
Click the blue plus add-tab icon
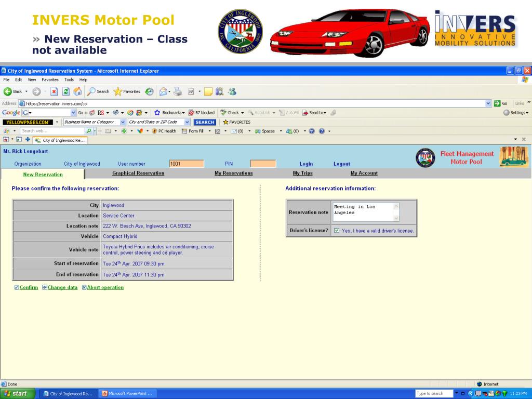28,139
